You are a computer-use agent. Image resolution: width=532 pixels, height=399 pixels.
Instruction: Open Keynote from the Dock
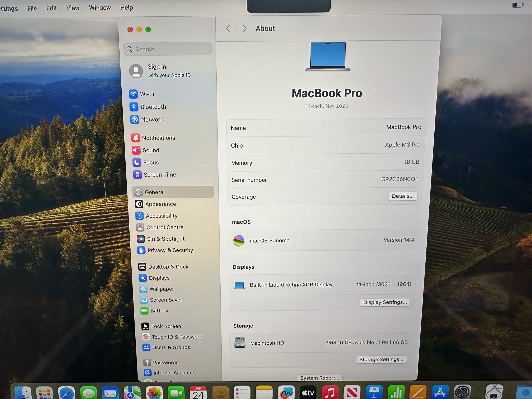[374, 393]
